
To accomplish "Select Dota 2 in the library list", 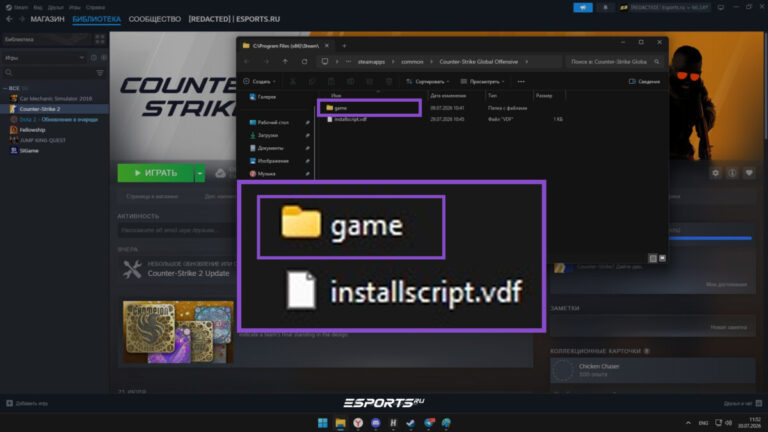I will [54, 120].
